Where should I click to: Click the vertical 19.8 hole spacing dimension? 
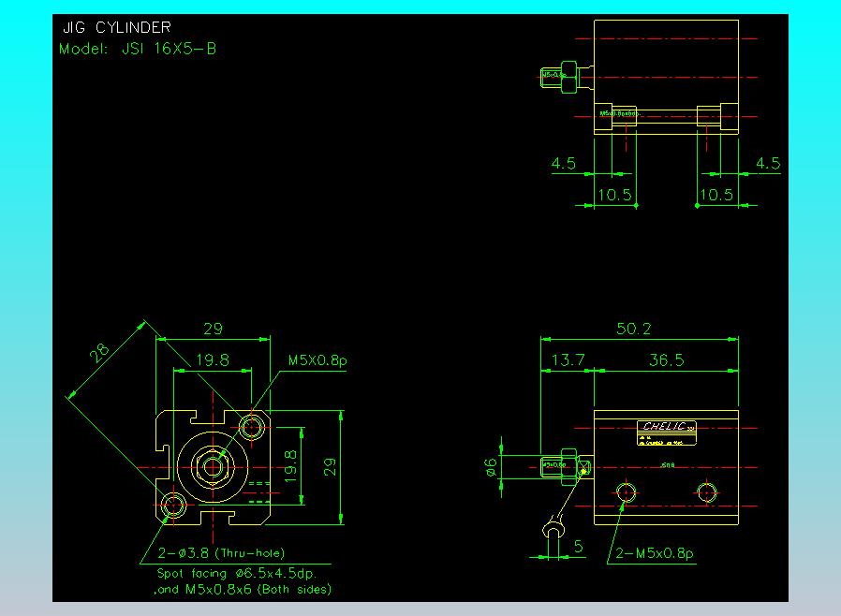tap(289, 466)
